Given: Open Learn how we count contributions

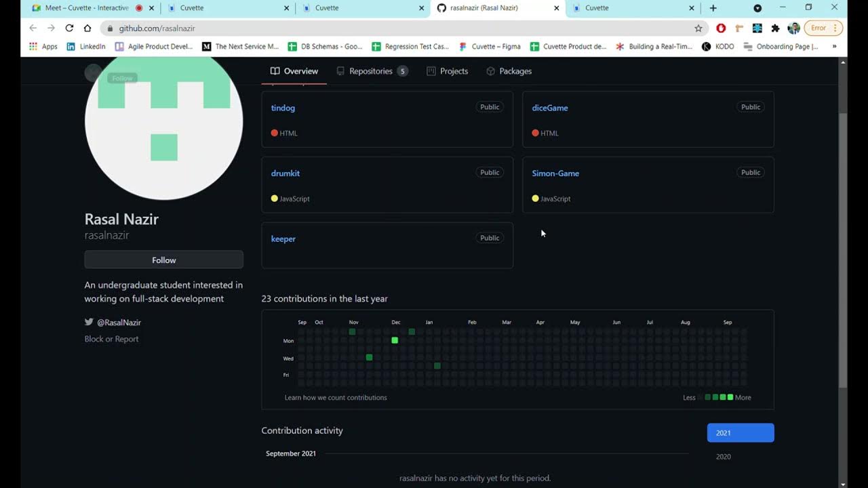Looking at the screenshot, I should pos(336,398).
